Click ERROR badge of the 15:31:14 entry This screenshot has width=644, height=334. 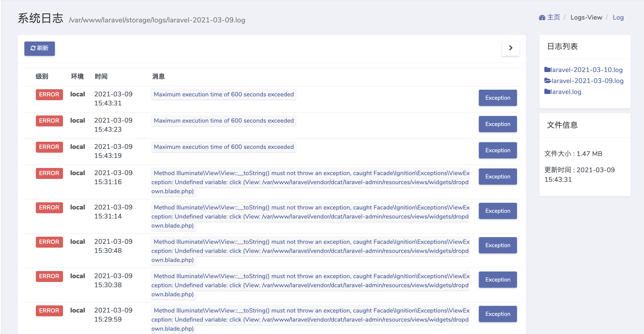pyautogui.click(x=49, y=208)
